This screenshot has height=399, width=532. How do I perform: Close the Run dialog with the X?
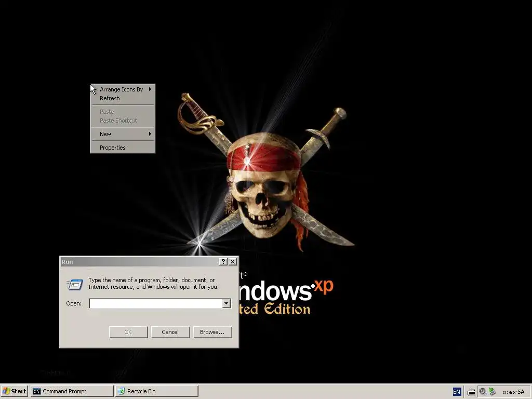click(x=233, y=262)
